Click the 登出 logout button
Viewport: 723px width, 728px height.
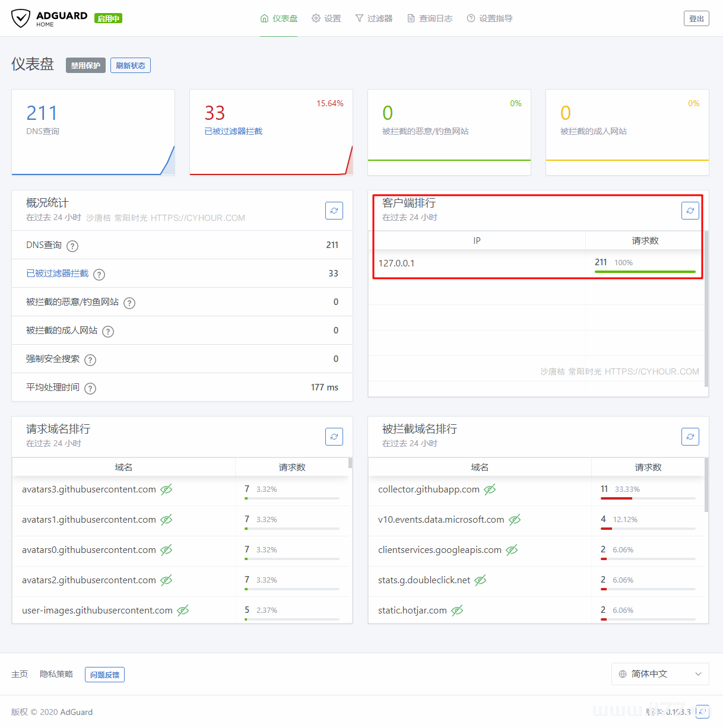[x=696, y=18]
